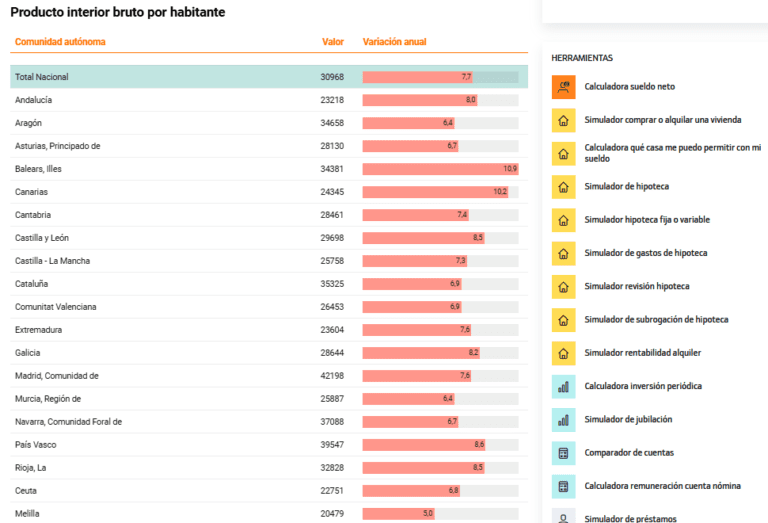Click the Comparador de cuentas calculator icon
768x523 pixels.
click(x=563, y=453)
